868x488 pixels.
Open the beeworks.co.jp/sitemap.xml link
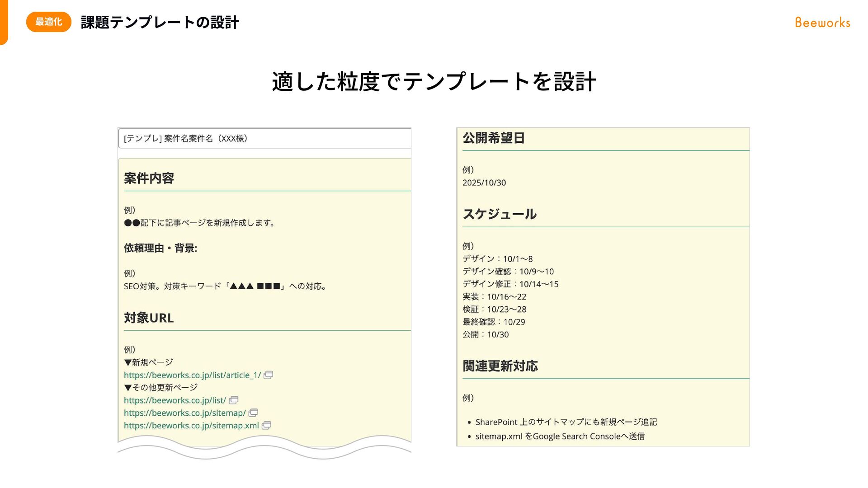coord(191,426)
